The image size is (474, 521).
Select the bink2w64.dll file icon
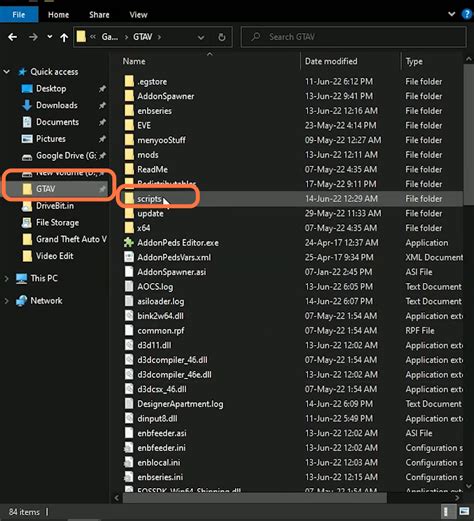tap(129, 316)
